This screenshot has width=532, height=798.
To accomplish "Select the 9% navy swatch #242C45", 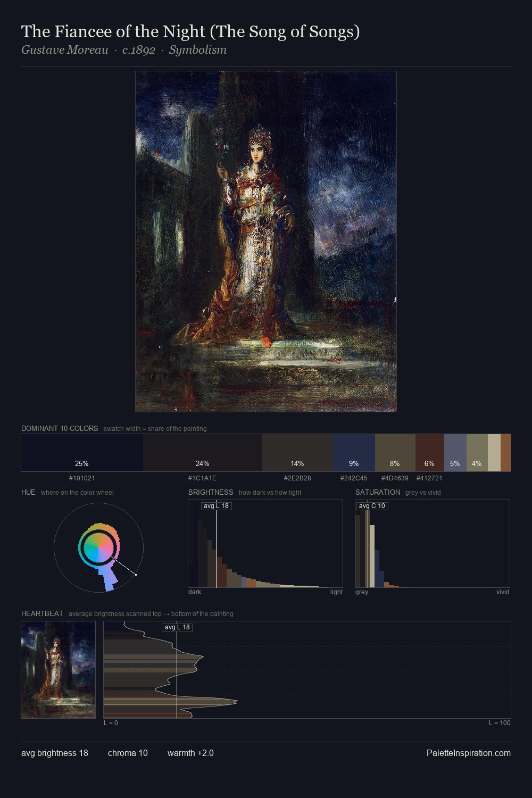I will click(x=354, y=453).
